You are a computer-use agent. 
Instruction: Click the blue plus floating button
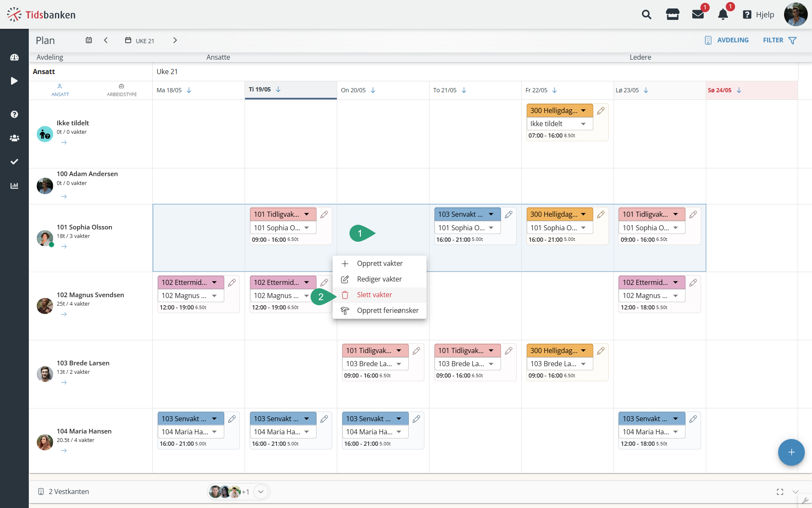791,452
